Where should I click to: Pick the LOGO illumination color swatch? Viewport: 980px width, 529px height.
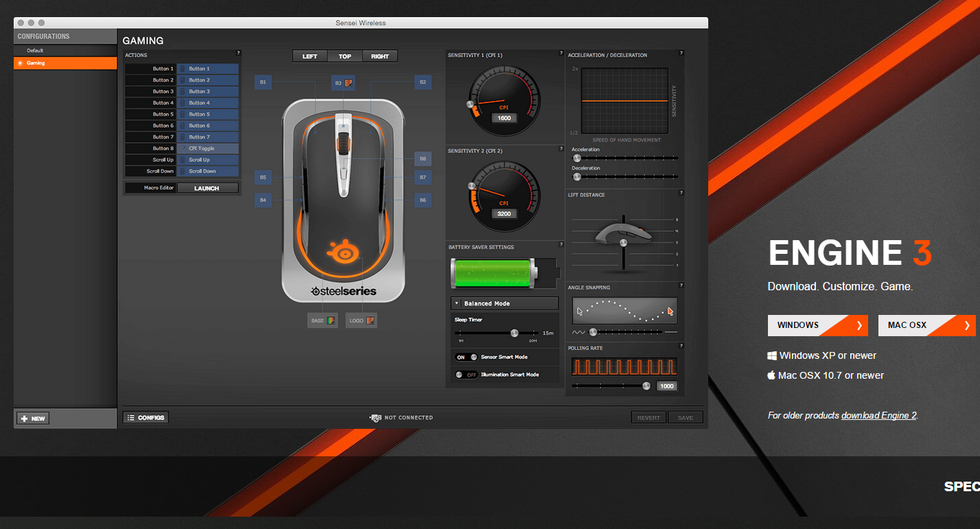(x=370, y=320)
